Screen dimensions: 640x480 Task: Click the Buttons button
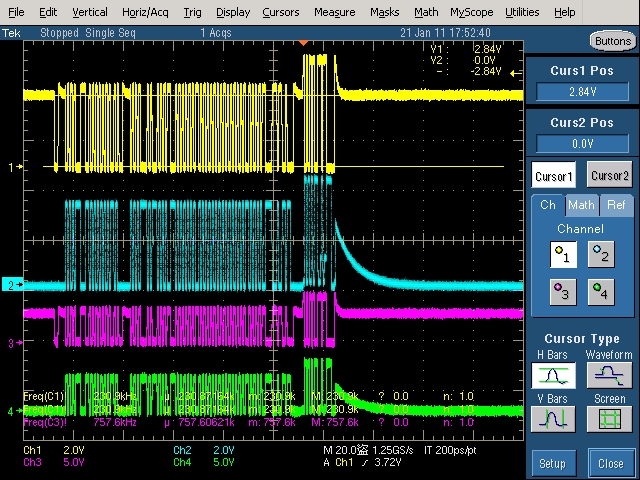613,41
